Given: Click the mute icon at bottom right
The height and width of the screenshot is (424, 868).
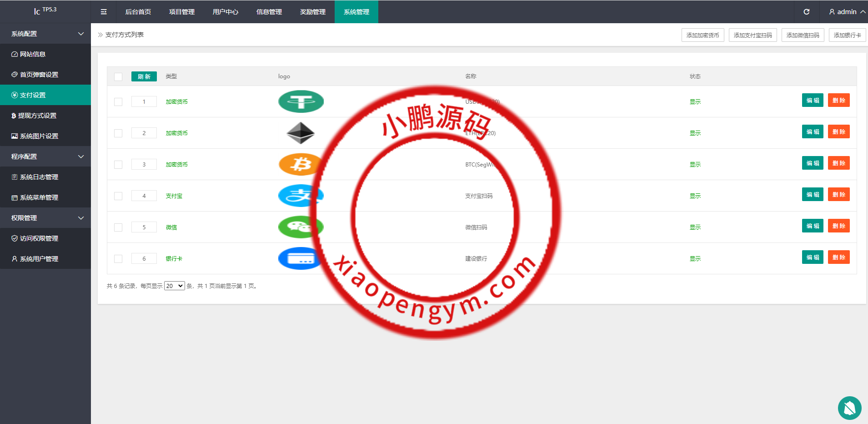Looking at the screenshot, I should point(849,408).
